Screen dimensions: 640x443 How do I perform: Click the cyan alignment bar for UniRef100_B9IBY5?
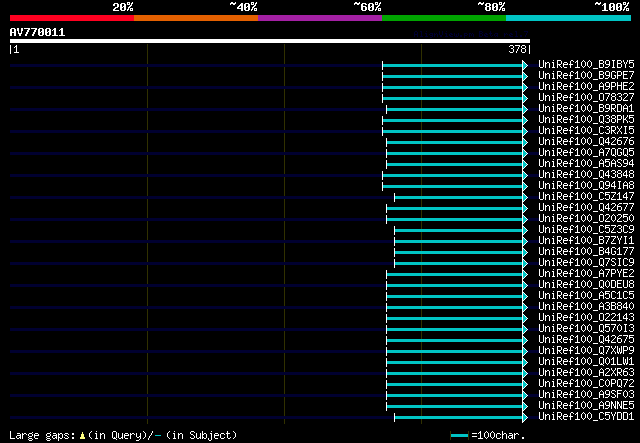(455, 65)
